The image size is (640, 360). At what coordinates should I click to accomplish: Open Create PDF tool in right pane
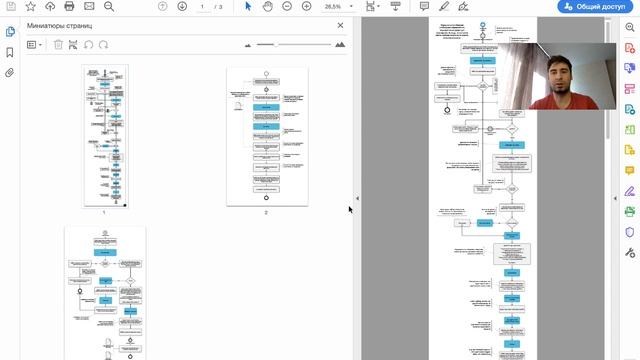click(x=629, y=48)
